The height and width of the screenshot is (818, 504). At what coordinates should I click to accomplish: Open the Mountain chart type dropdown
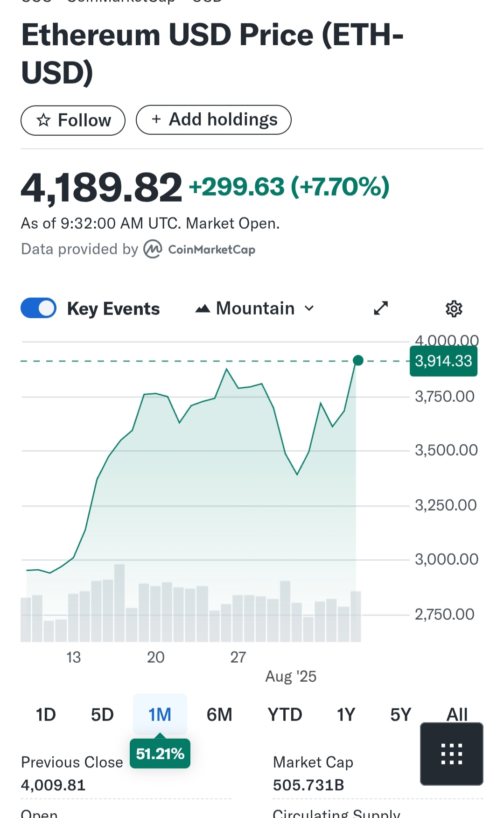tap(255, 308)
